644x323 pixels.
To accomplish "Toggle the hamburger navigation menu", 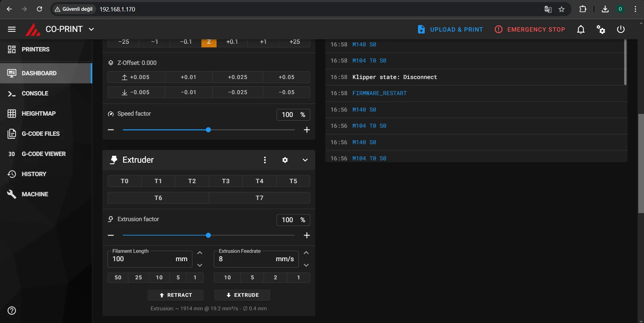I will pyautogui.click(x=12, y=29).
